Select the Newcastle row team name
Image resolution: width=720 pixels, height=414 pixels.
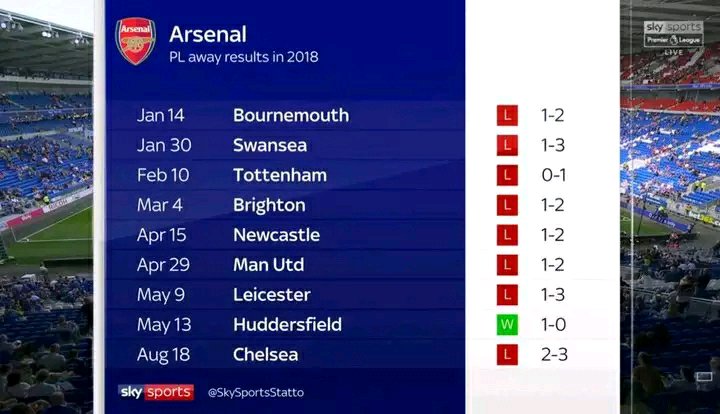[x=276, y=235]
